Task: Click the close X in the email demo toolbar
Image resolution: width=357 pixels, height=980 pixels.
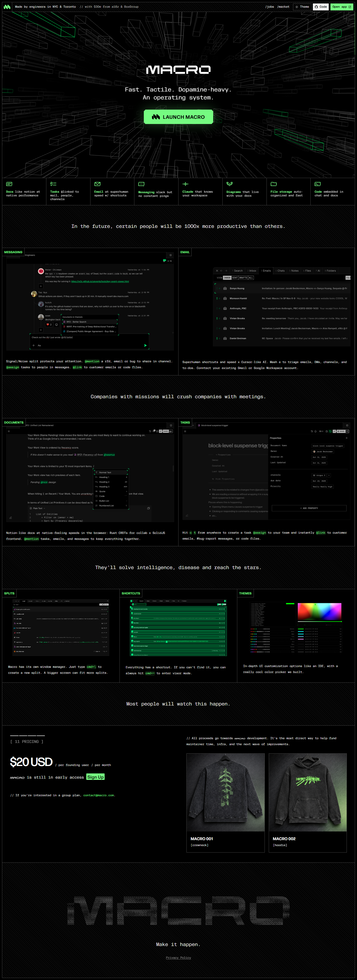Action: click(x=217, y=271)
